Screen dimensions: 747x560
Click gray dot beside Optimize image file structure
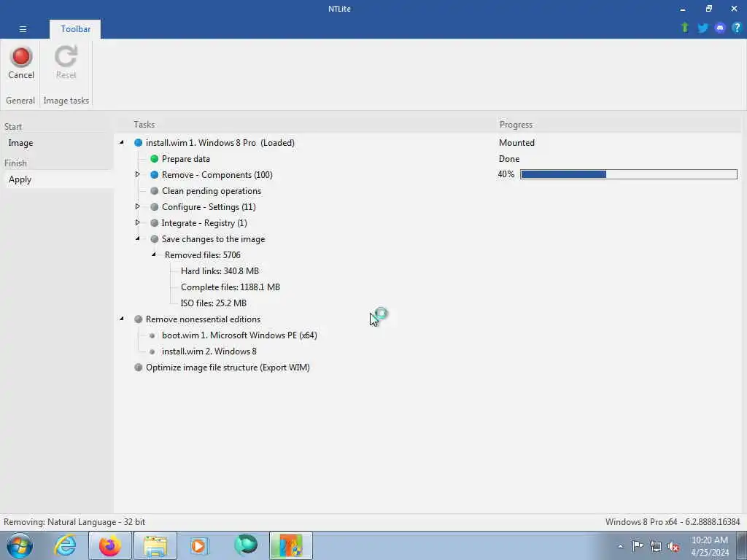tap(138, 367)
